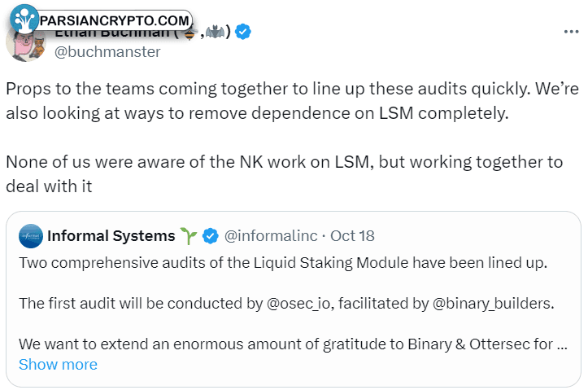
Task: Open the three-dot more options menu
Action: [571, 32]
